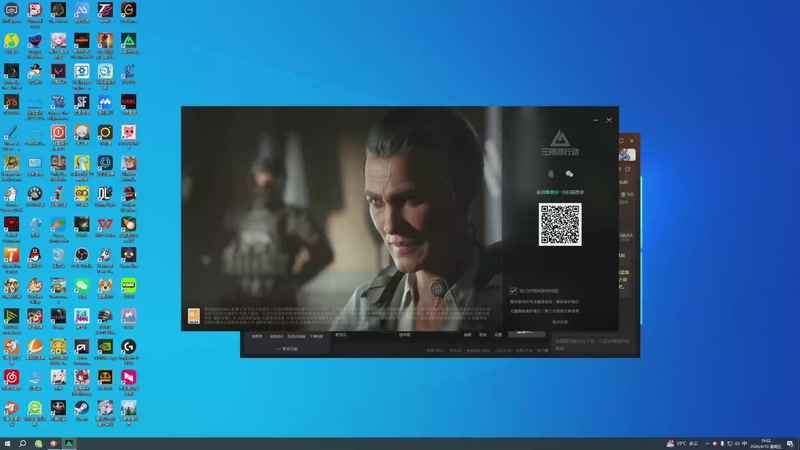Open the taskbar clock and date
This screenshot has height=450, width=800.
tap(766, 443)
